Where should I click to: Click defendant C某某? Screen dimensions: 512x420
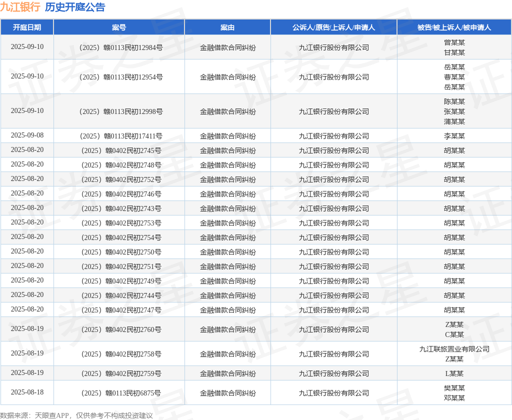coord(454,334)
